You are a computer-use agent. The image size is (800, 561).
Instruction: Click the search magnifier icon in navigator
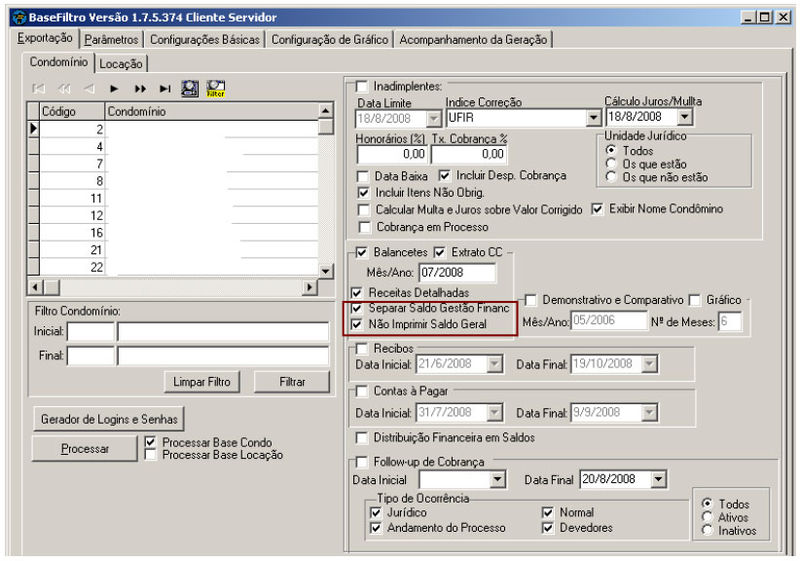[190, 89]
